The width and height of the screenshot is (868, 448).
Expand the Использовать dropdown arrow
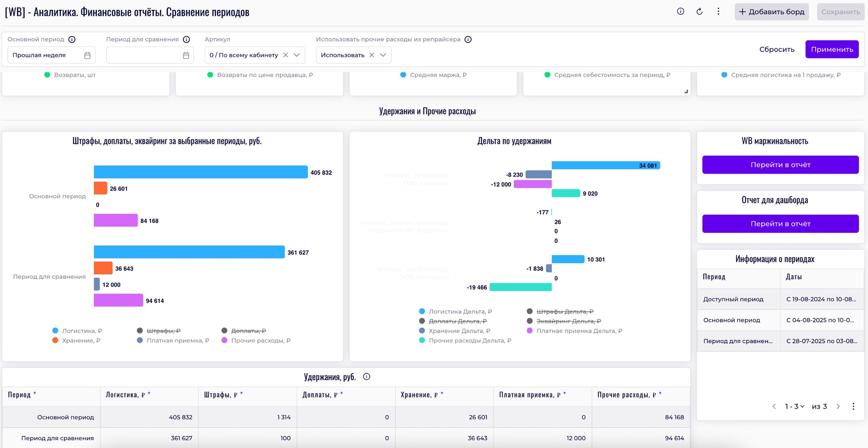pyautogui.click(x=383, y=55)
